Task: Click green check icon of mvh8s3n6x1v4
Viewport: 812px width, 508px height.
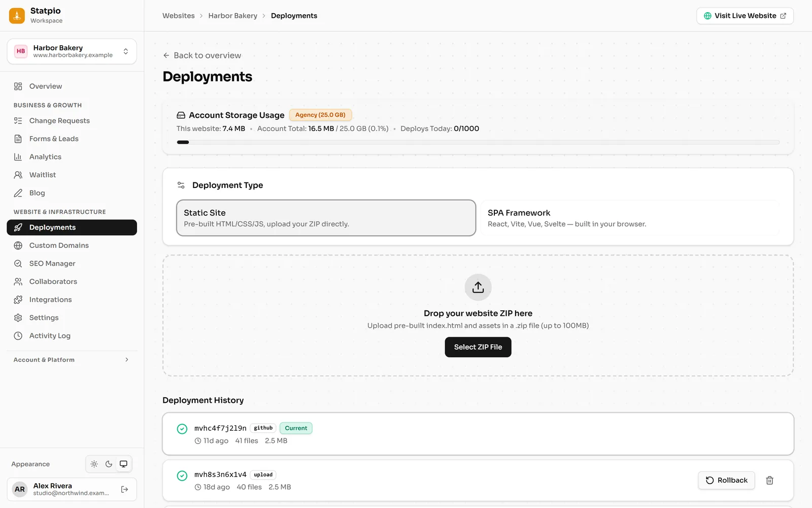Action: point(182,475)
